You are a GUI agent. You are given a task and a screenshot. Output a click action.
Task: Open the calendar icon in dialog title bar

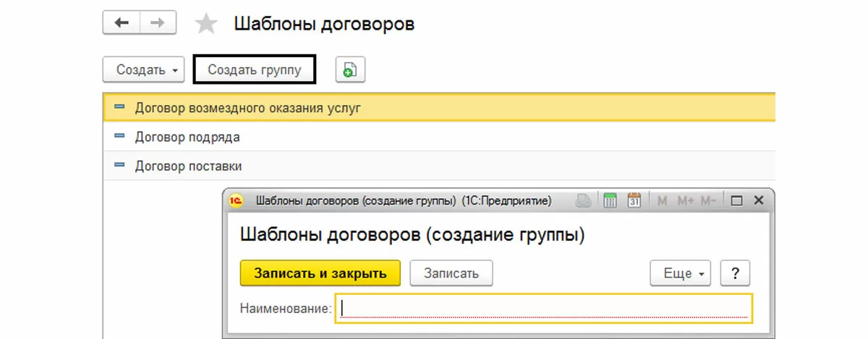[634, 201]
